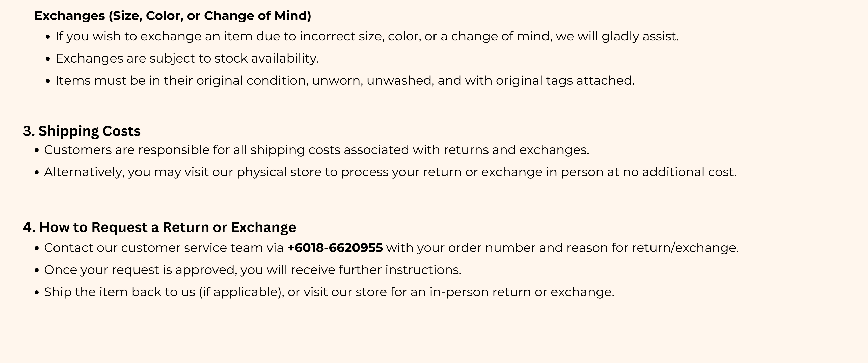
Task: Click the phone number +6018-6620955
Action: (335, 248)
